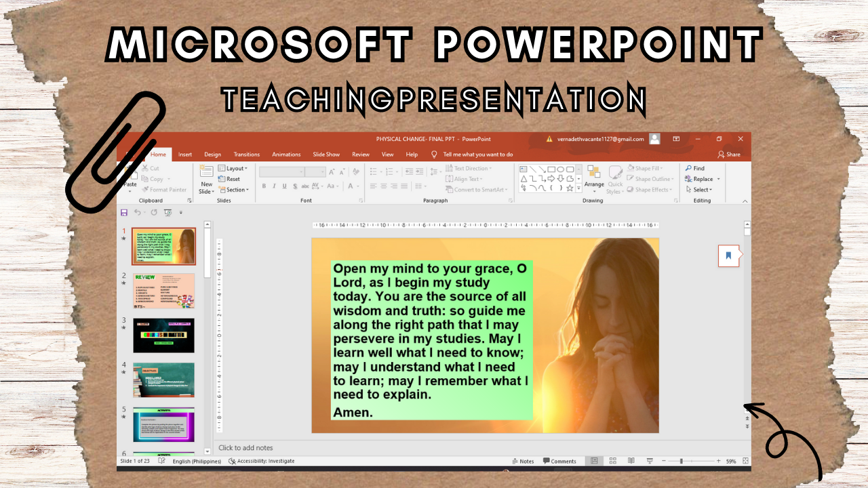The image size is (868, 488).
Task: Click Tell me what you want to do
Action: pos(472,155)
